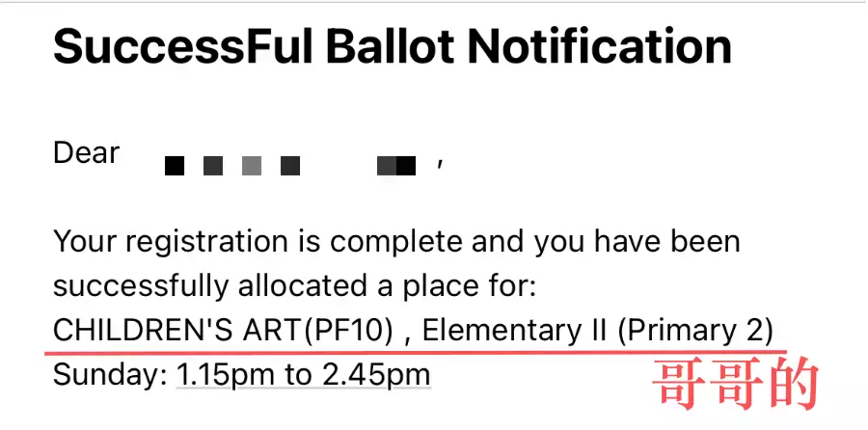This screenshot has height=430, width=868.
Task: Click the gray redaction square in the name
Action: point(252,166)
